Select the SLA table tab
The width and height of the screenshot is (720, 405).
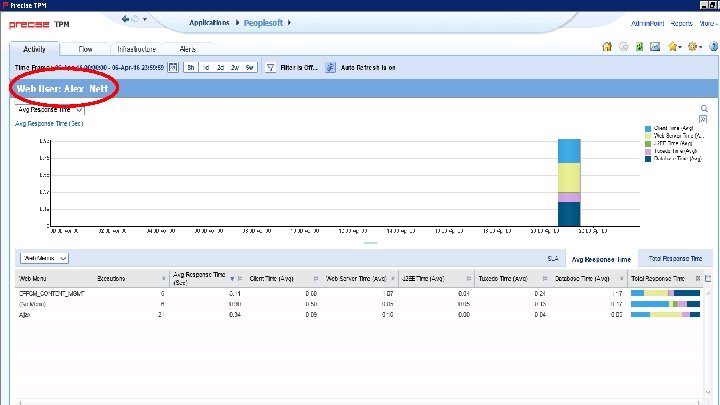[553, 259]
